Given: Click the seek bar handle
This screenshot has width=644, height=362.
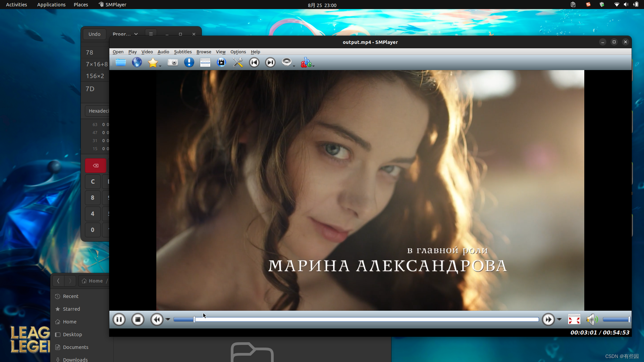Looking at the screenshot, I should point(195,319).
